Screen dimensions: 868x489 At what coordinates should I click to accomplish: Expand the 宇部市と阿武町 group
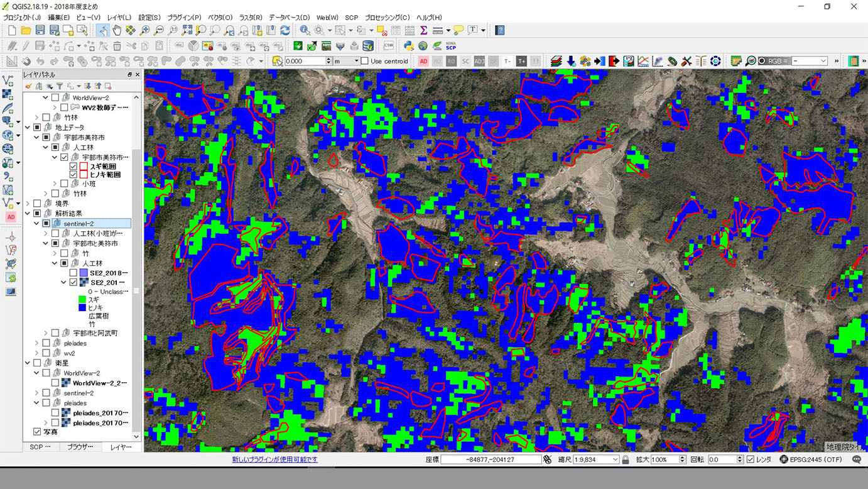click(x=46, y=333)
